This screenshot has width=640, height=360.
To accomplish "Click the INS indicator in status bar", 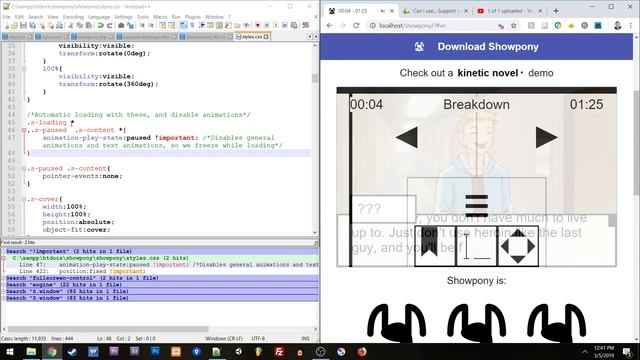I will tap(305, 338).
